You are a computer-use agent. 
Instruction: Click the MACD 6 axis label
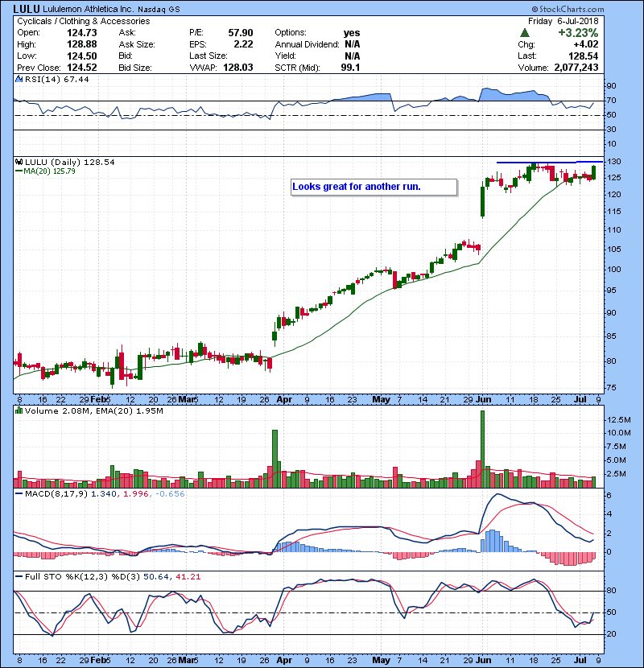pos(609,496)
